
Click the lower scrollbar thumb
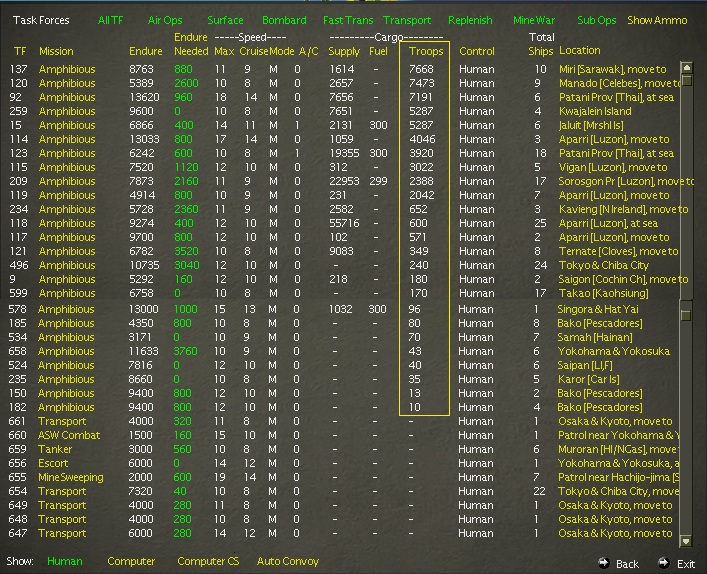[686, 315]
